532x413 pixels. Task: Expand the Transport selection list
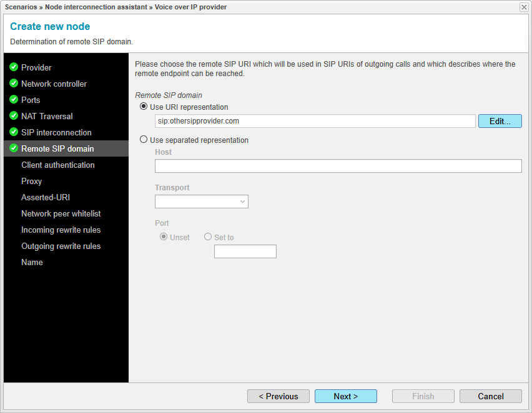(x=242, y=202)
